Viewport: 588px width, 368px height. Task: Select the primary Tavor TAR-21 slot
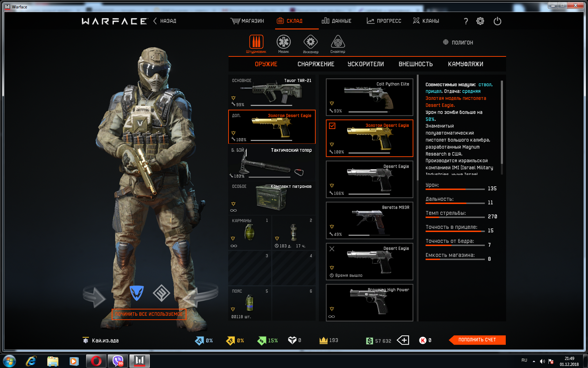[272, 92]
